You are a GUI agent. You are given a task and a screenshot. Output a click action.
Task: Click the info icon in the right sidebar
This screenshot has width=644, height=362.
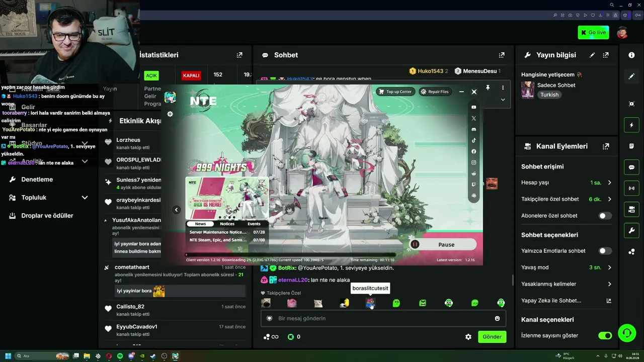point(631,55)
